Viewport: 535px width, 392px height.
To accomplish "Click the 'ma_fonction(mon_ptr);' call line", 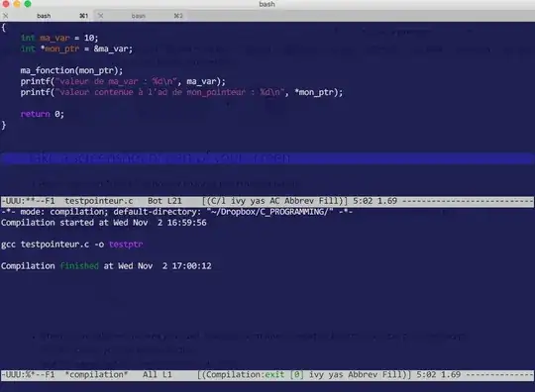I will point(71,70).
